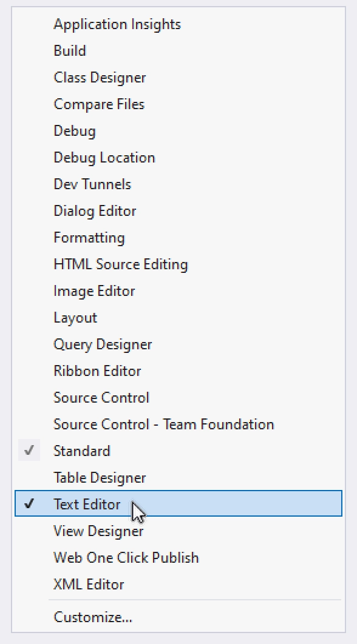Show the Table Designer toolbar
The width and height of the screenshot is (357, 644).
pos(178,478)
